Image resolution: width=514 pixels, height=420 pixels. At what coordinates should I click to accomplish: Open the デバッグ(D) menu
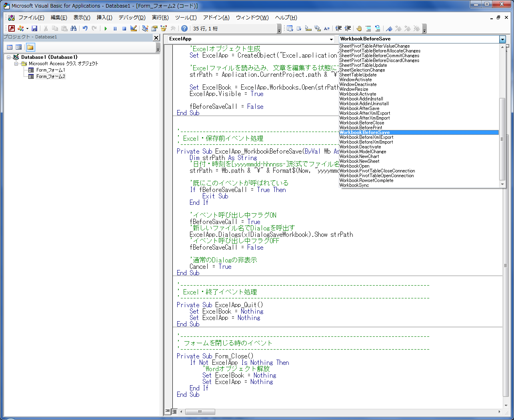click(x=132, y=18)
